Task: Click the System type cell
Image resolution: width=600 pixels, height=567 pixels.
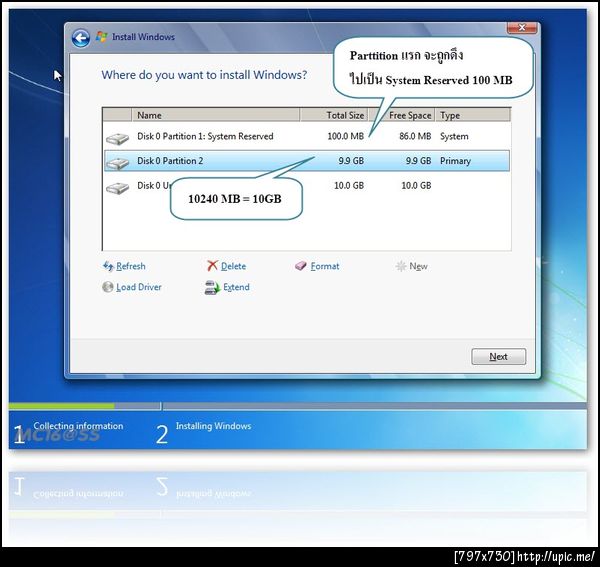Action: [454, 137]
